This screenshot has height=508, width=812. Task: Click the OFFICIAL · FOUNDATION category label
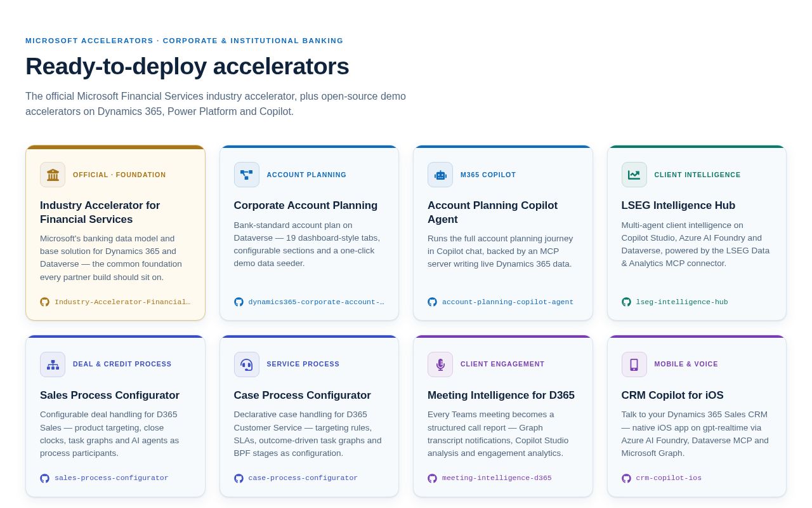(x=119, y=175)
